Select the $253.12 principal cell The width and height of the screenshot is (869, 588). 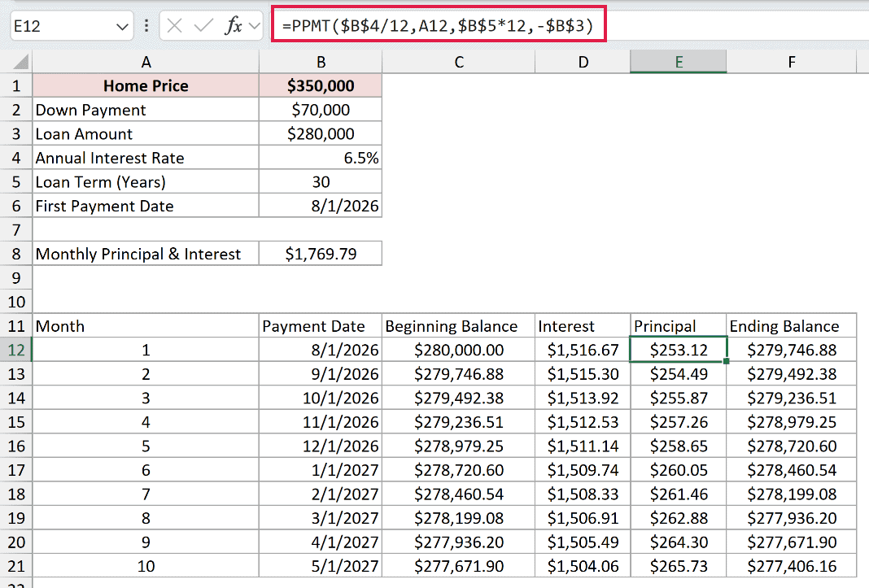(679, 350)
